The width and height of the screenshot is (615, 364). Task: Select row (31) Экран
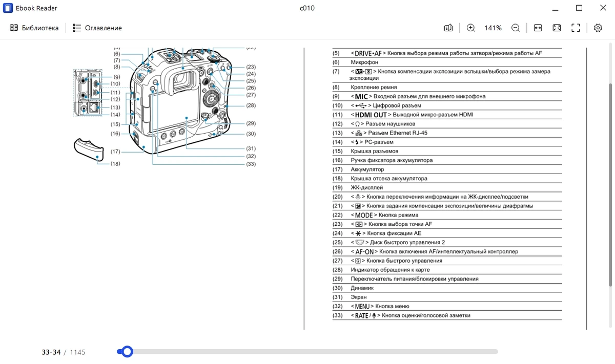tap(447, 297)
